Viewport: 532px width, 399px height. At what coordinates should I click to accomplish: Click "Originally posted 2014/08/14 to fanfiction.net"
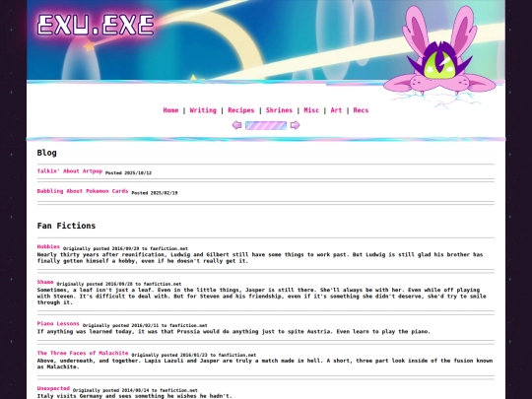coord(135,390)
